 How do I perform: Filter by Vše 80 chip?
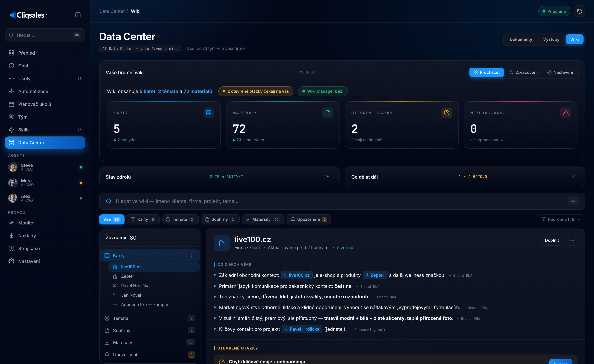[112, 219]
